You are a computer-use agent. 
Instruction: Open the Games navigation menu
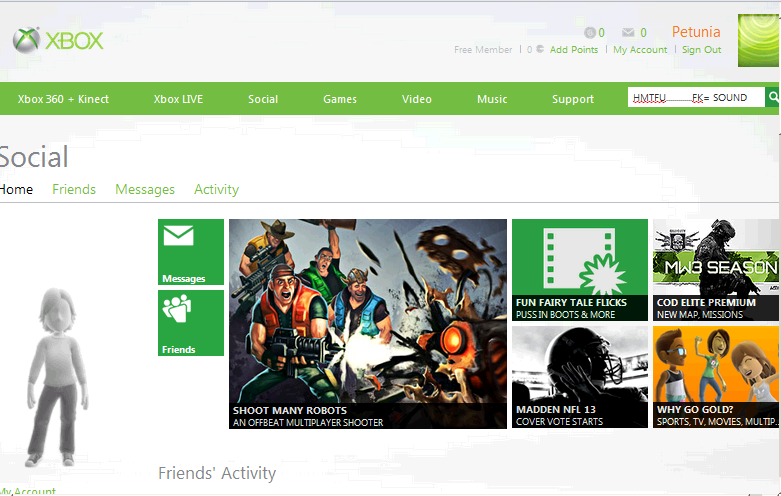[340, 99]
